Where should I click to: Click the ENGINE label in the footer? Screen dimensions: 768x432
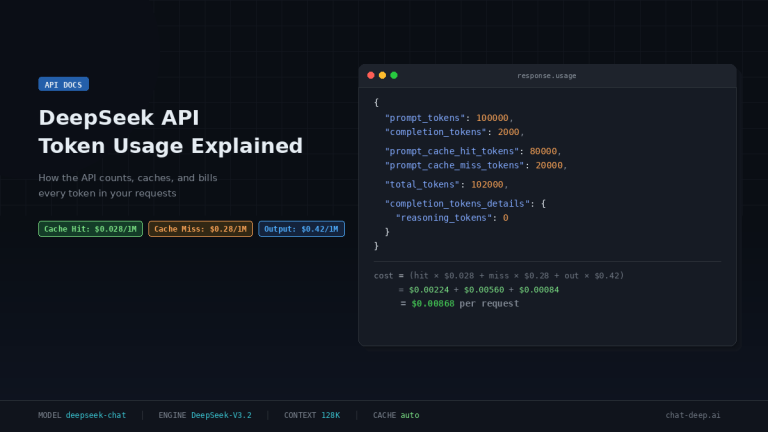pyautogui.click(x=172, y=415)
